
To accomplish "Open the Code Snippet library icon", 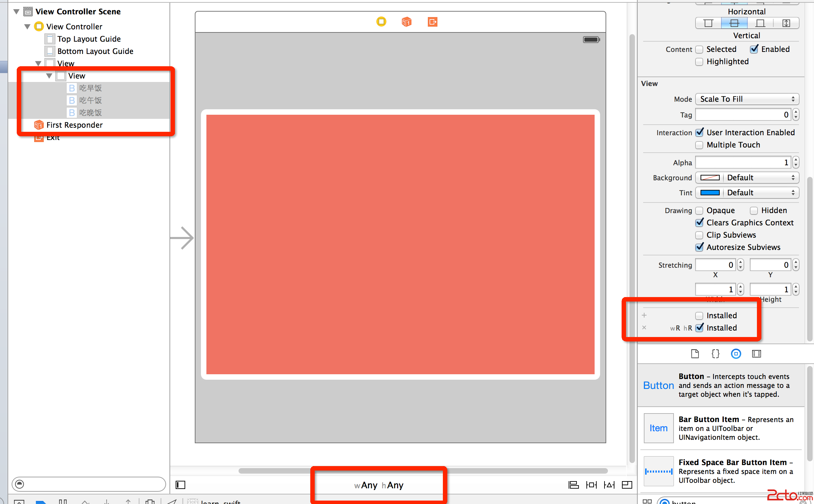I will 715,354.
